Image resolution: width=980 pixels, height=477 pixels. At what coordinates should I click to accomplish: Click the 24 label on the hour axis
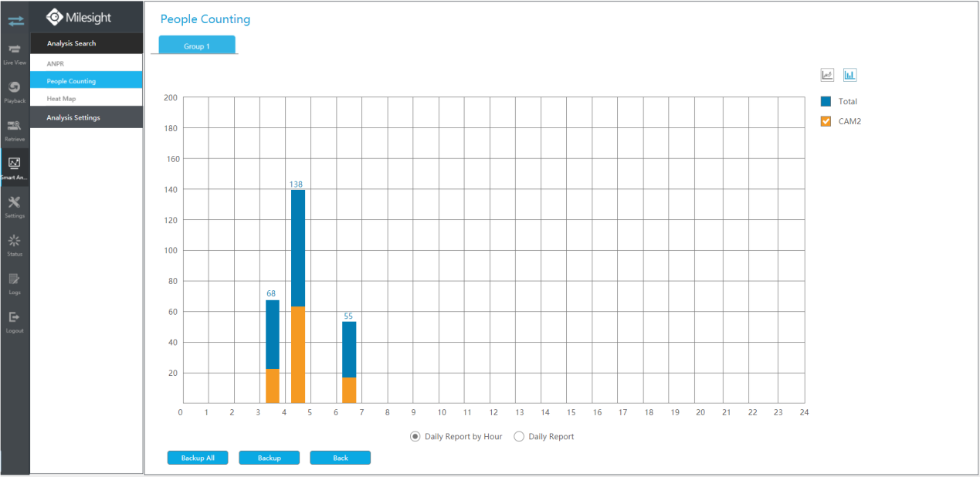coord(804,413)
